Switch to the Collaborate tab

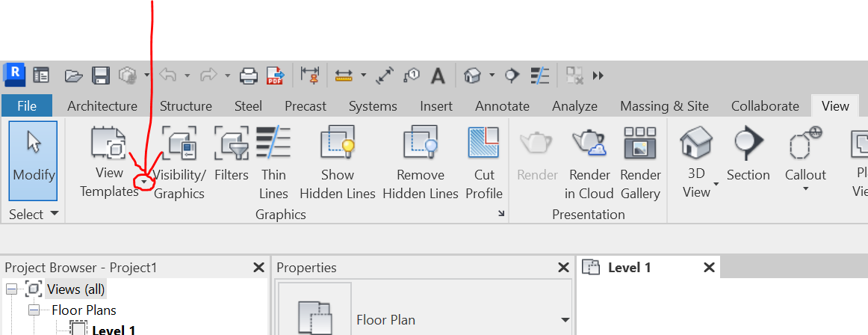[x=765, y=105]
